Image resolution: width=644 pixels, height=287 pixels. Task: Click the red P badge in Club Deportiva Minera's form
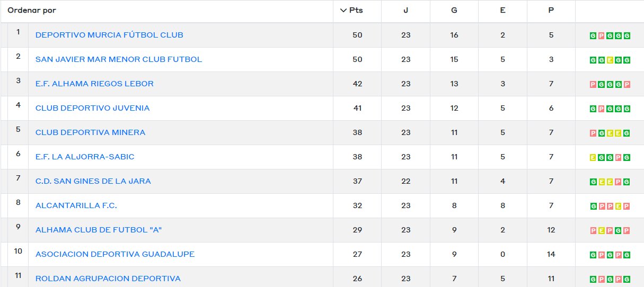pyautogui.click(x=593, y=133)
